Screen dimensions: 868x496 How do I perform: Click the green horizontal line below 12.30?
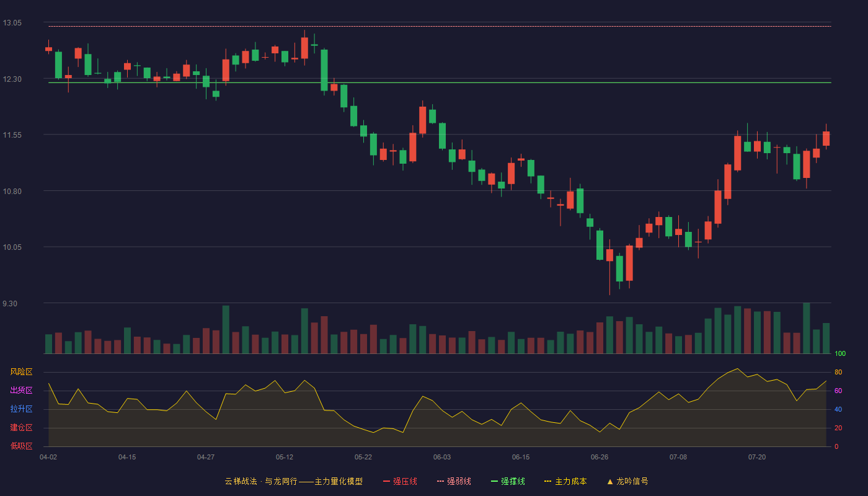pos(440,82)
